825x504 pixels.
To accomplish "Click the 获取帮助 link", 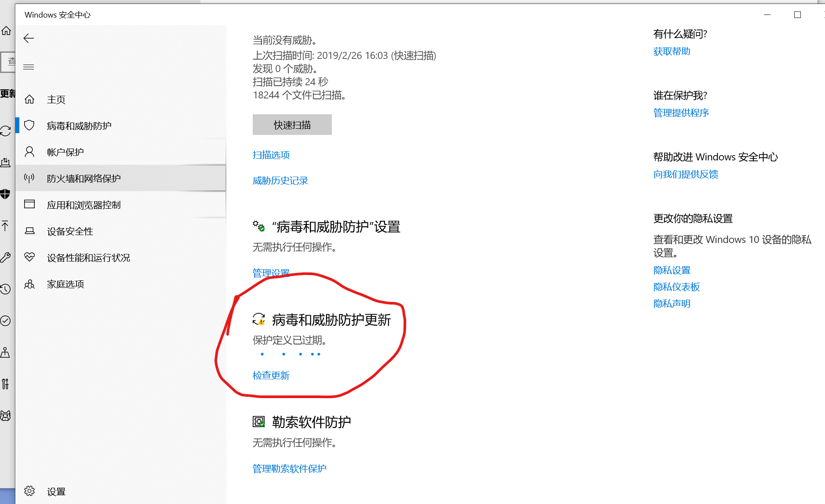I will [x=672, y=51].
